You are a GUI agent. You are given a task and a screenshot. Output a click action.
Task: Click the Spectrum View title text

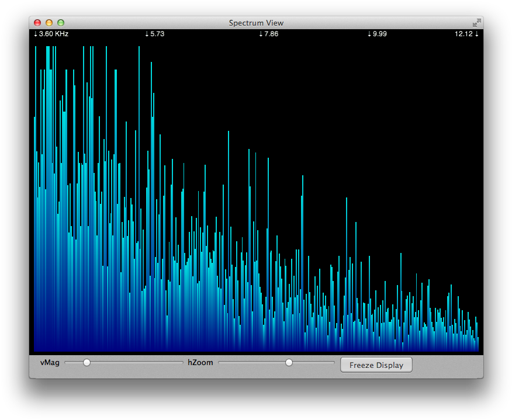tap(257, 23)
